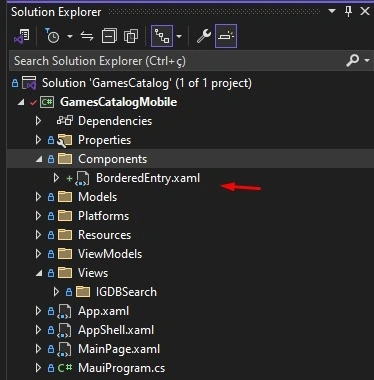Select the Views folder label

(93, 273)
